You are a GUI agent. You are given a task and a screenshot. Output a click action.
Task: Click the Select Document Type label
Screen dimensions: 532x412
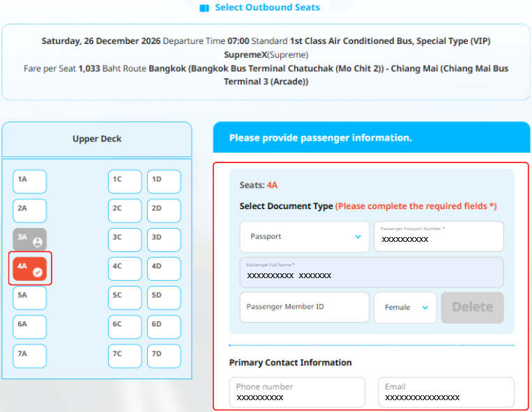tap(286, 206)
